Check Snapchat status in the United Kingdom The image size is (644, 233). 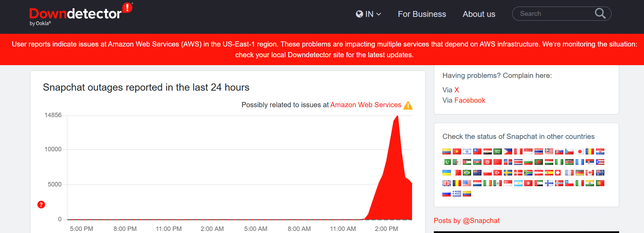pos(447,183)
